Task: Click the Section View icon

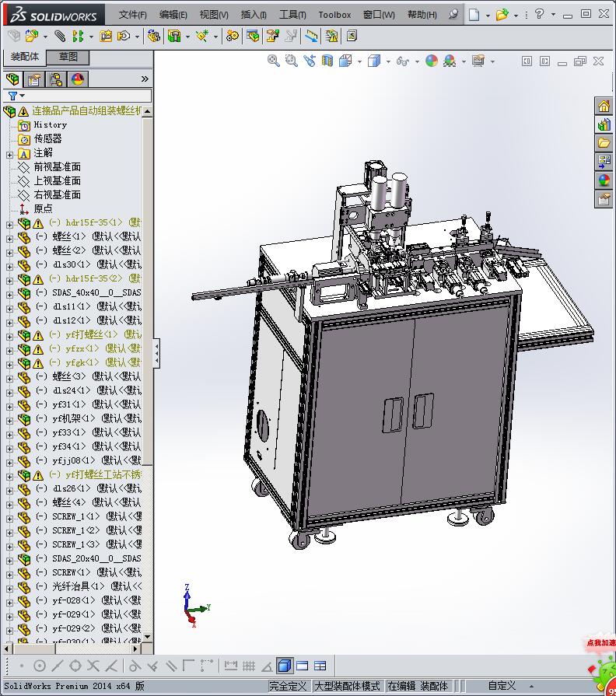Action: [327, 61]
